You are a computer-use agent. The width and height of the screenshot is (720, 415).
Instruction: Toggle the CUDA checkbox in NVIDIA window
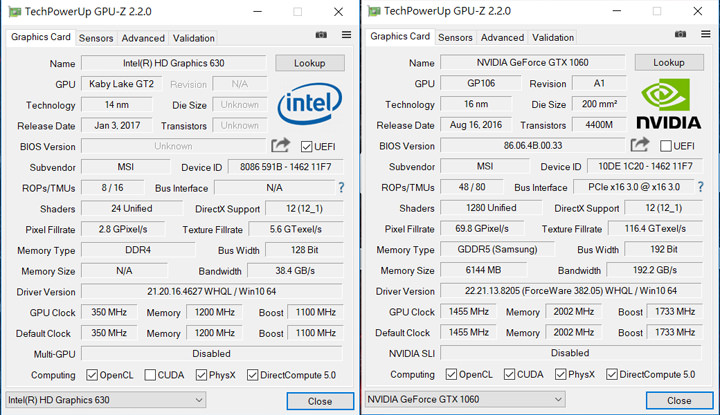(510, 375)
